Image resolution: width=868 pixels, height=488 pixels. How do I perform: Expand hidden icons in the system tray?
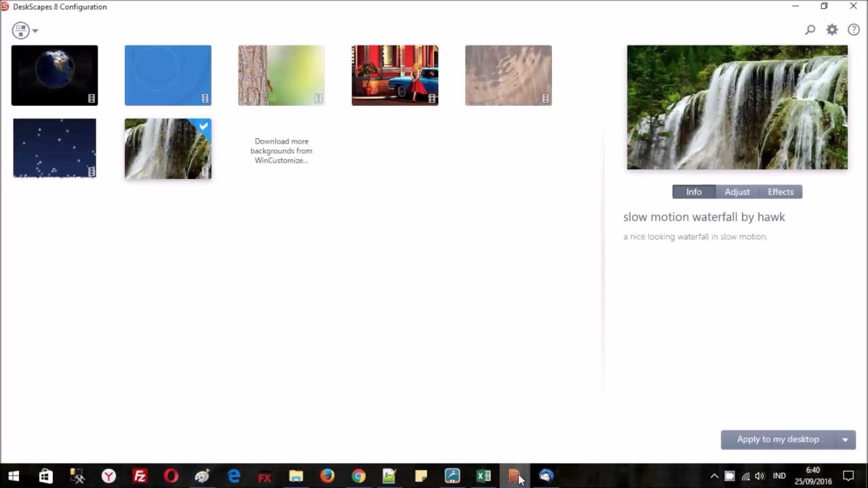tap(714, 476)
